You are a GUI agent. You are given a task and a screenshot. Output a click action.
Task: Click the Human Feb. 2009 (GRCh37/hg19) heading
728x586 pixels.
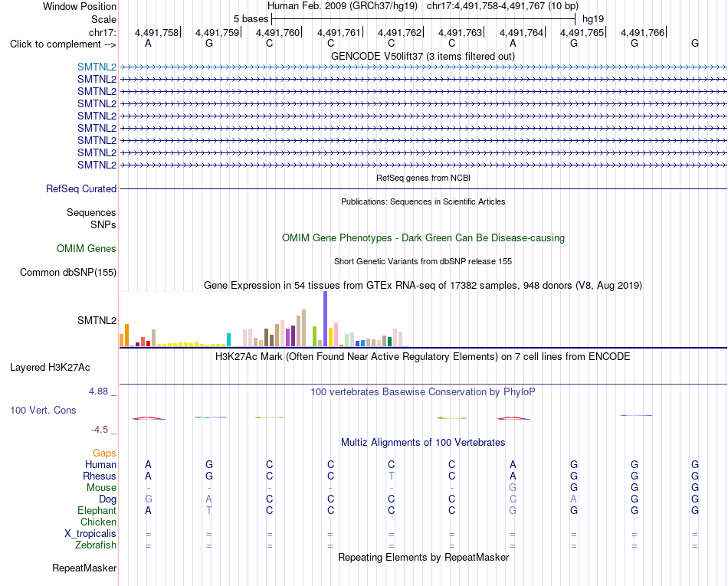point(343,6)
